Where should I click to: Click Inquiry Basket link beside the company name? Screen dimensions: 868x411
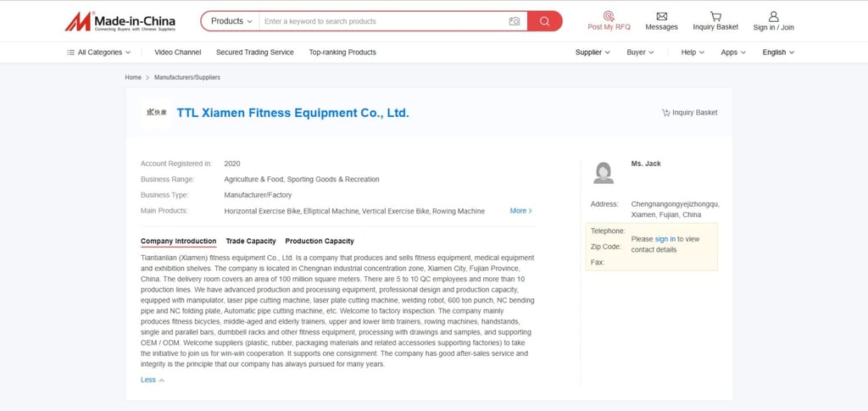tap(689, 113)
